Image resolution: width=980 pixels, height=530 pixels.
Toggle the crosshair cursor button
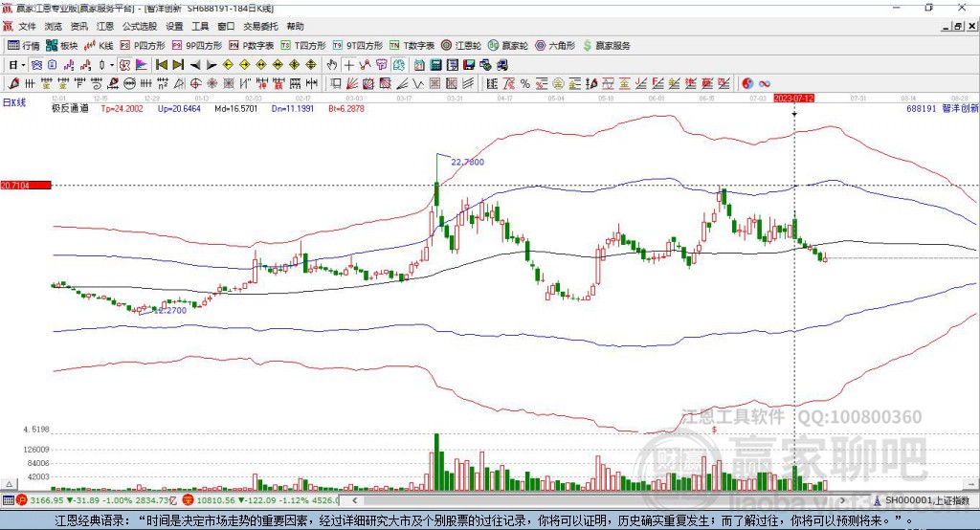coord(348,65)
